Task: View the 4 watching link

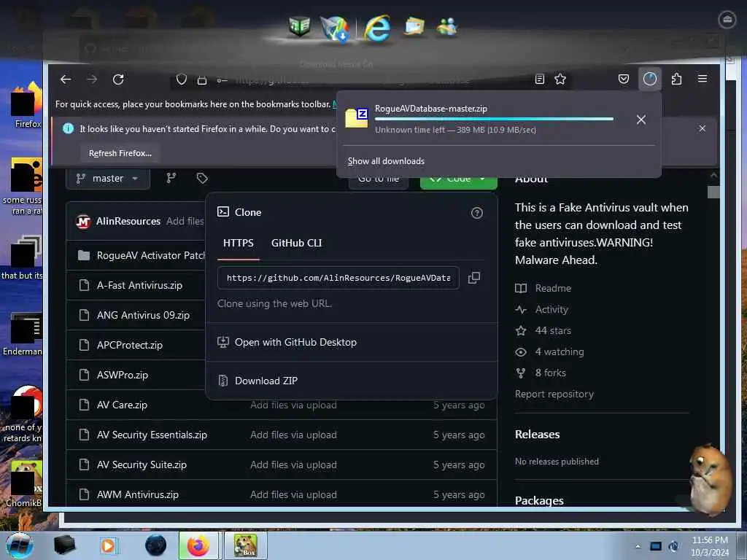Action: pos(560,352)
